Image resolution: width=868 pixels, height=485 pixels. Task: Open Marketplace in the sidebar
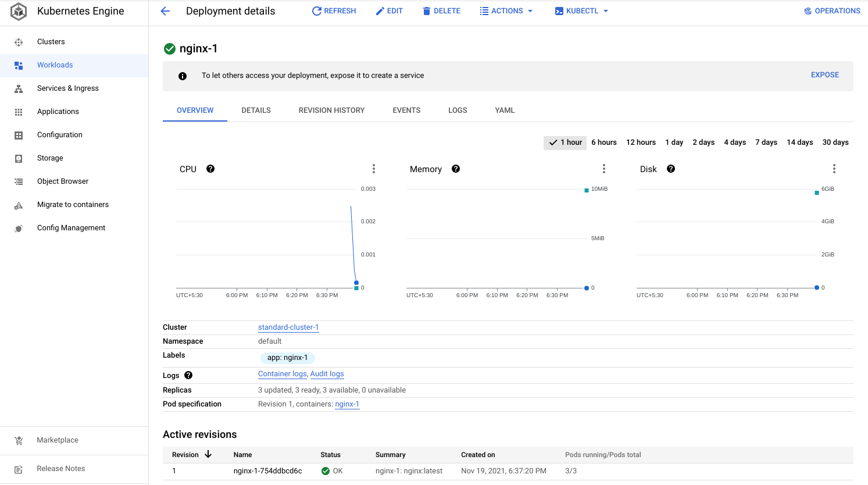(x=74, y=440)
